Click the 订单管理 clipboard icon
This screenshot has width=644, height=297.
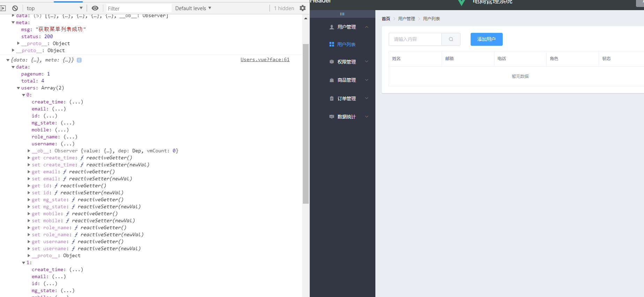pyautogui.click(x=332, y=99)
